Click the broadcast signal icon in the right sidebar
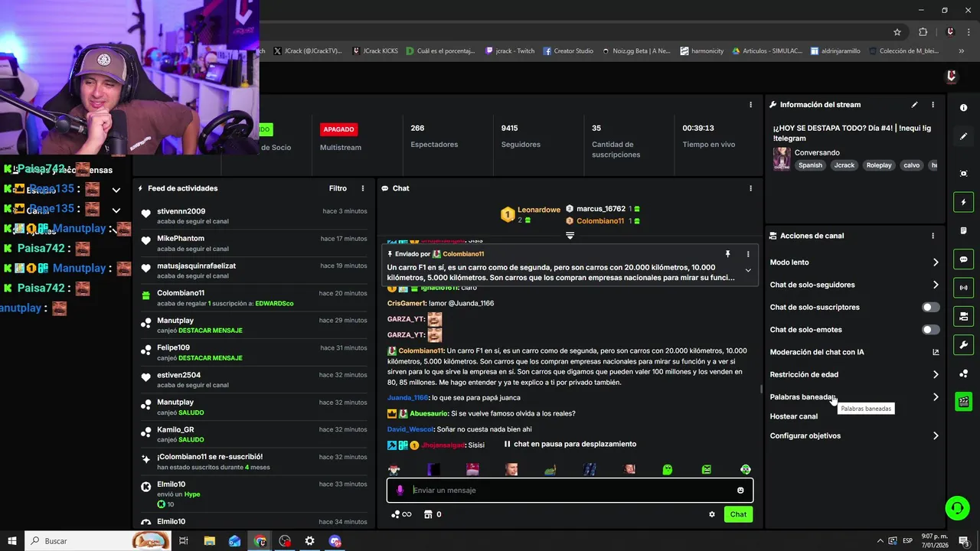 pos(963,288)
